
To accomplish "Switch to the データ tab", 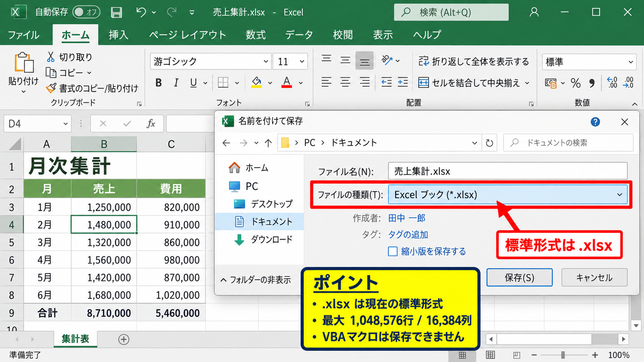I will [x=299, y=35].
